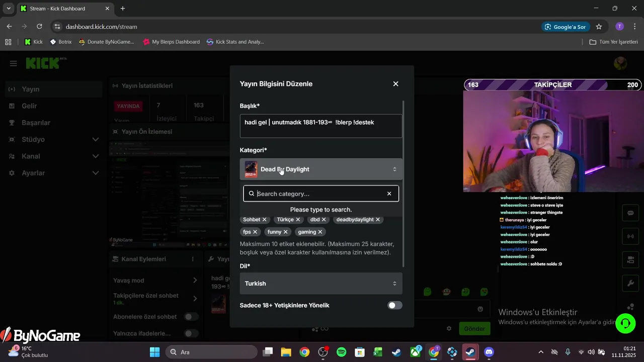Remove the Sohbet tag
The width and height of the screenshot is (644, 362).
coord(265,220)
